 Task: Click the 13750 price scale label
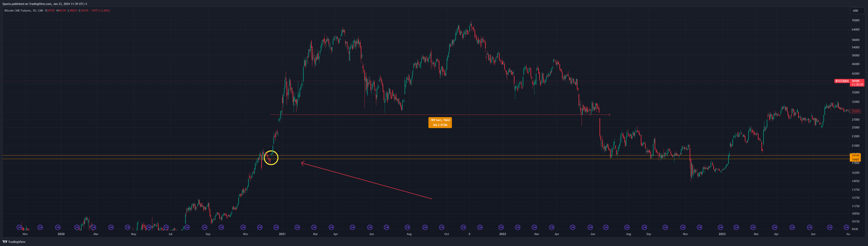pyautogui.click(x=855, y=190)
